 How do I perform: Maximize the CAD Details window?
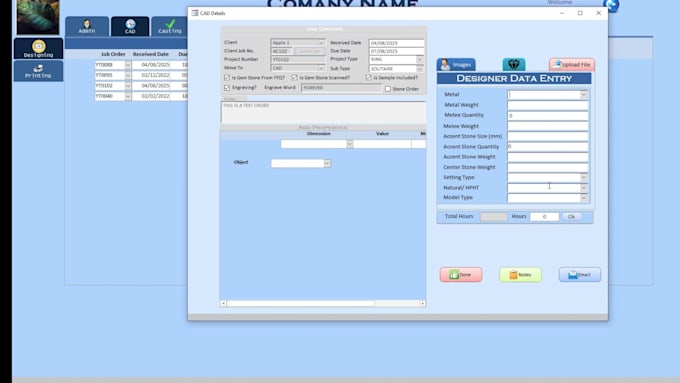coord(580,13)
